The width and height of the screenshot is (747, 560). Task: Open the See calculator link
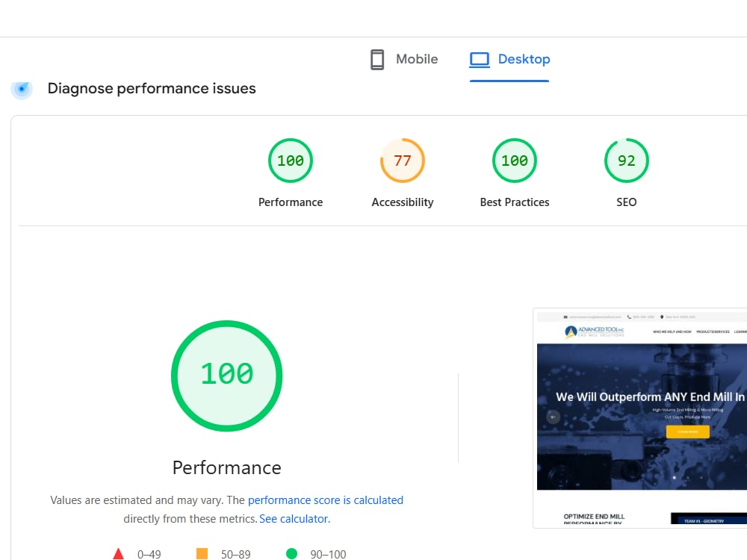[x=294, y=519]
